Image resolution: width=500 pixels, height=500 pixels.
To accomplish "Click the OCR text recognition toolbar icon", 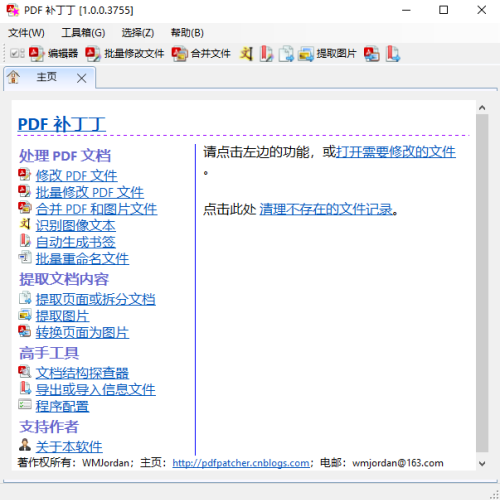I will click(x=246, y=53).
